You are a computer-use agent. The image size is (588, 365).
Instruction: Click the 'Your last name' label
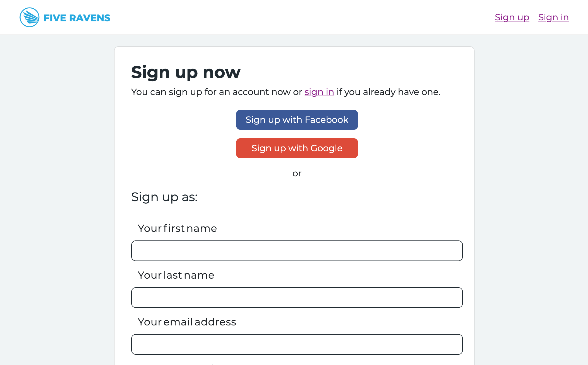(x=176, y=275)
